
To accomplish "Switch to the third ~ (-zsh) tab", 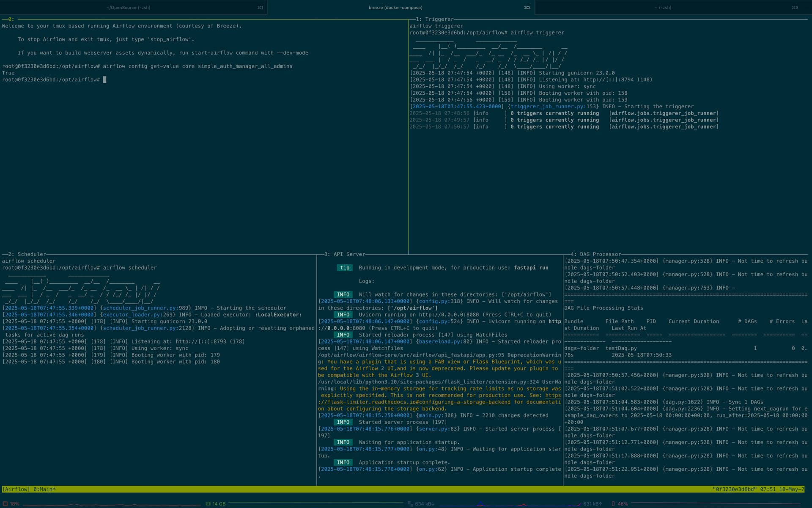I will [x=663, y=8].
